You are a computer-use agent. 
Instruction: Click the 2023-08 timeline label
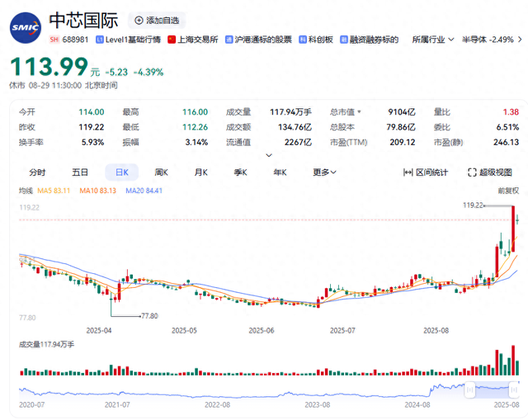(x=317, y=404)
